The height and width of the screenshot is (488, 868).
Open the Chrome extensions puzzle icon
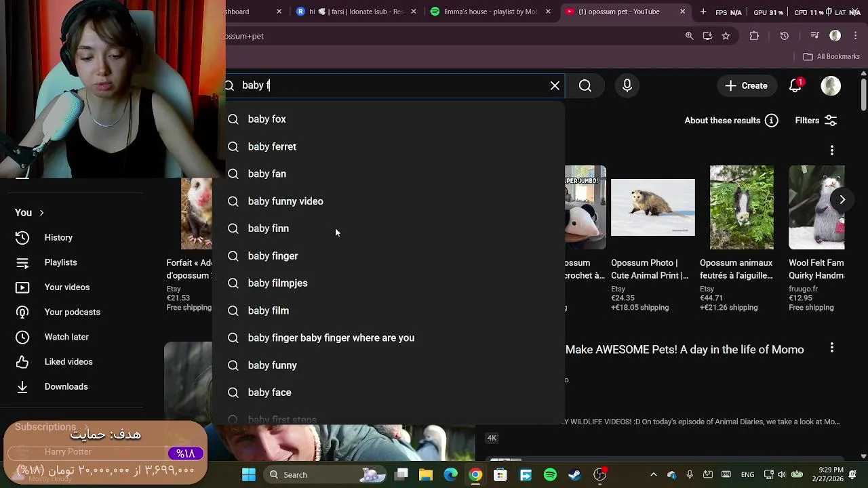754,36
